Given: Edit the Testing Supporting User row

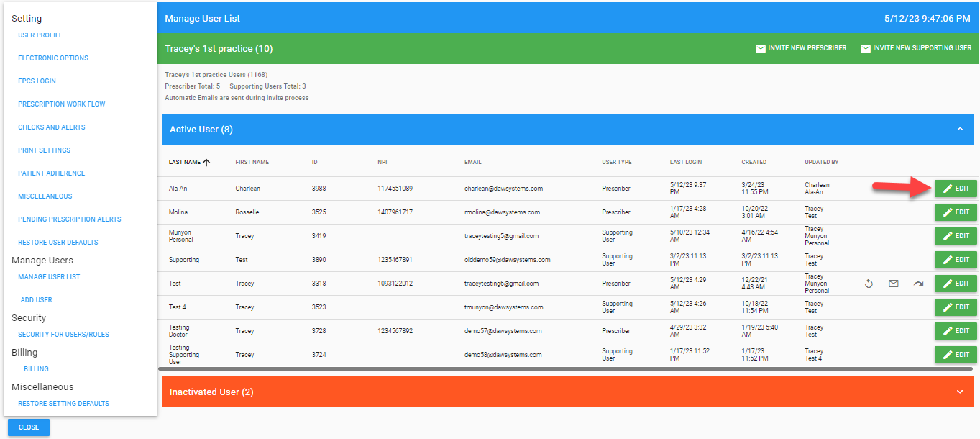Looking at the screenshot, I should click(956, 355).
